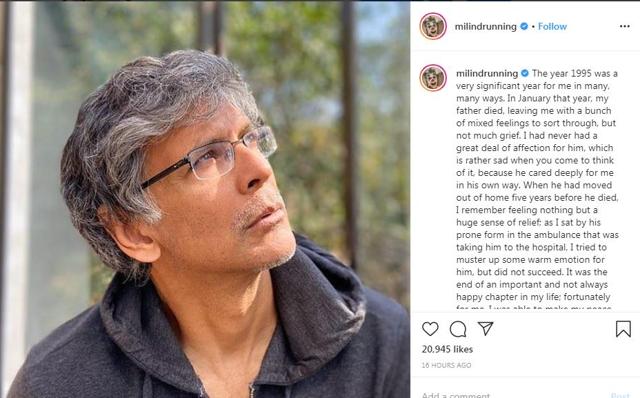Open the profile avatar next to the caption

click(x=433, y=78)
